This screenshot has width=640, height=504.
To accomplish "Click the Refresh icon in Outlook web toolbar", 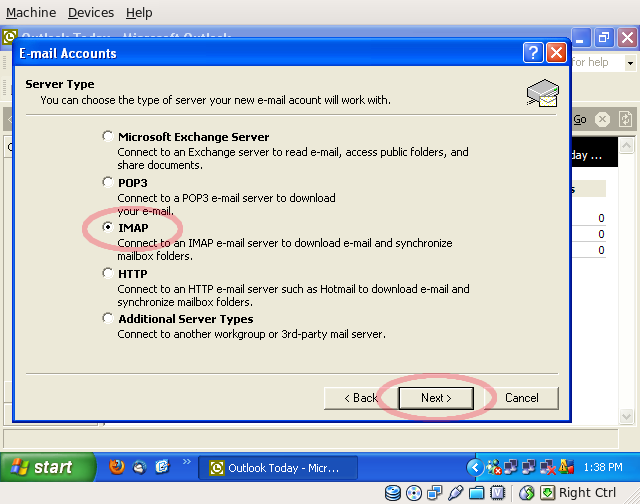I will tap(625, 120).
